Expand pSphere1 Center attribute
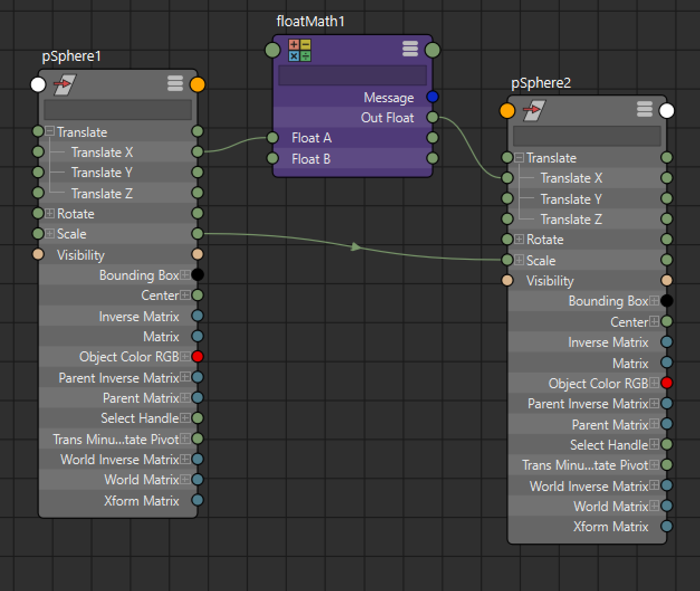 (185, 295)
